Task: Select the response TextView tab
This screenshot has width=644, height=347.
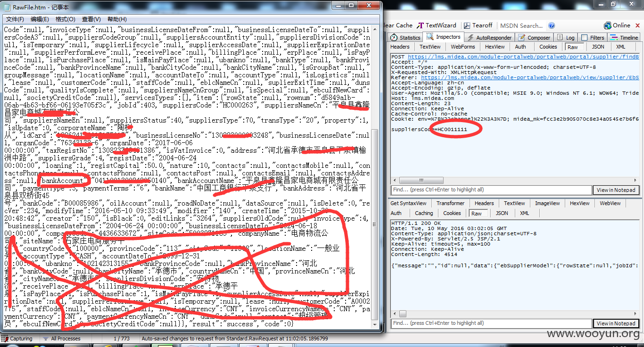Action: pos(514,203)
